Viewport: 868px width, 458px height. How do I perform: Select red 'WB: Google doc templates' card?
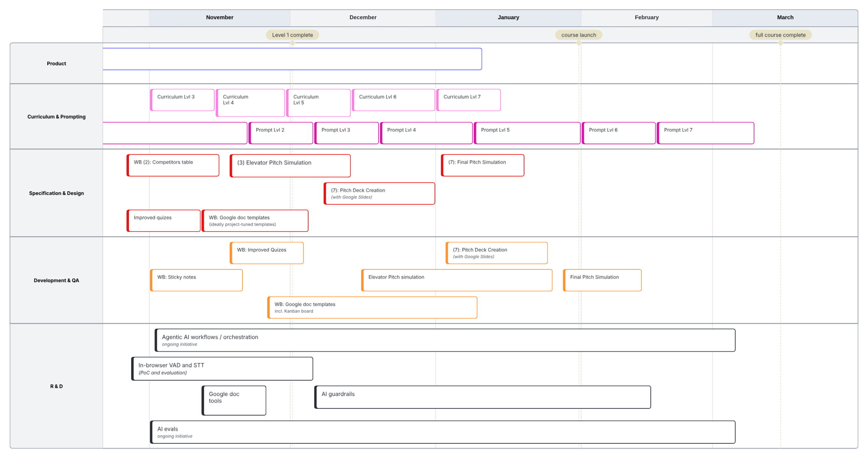[x=255, y=221]
